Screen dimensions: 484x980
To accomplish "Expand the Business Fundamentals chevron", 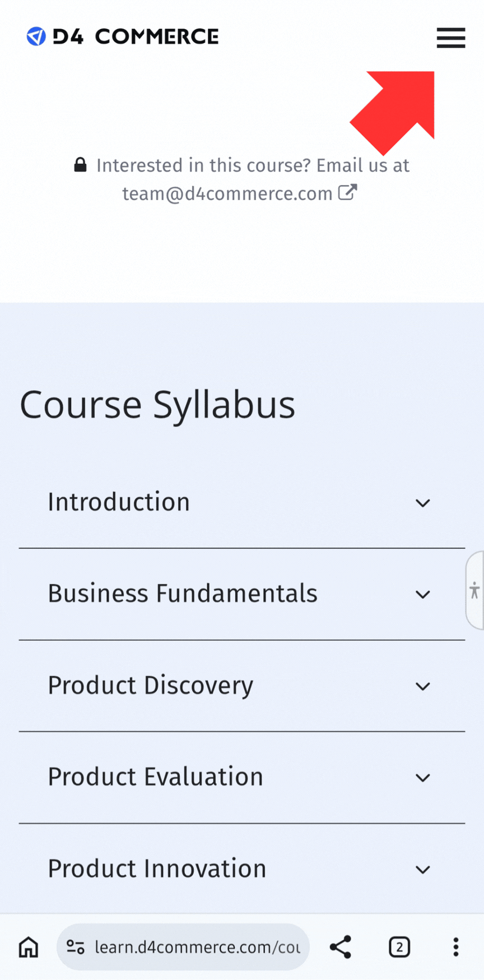I will 423,594.
